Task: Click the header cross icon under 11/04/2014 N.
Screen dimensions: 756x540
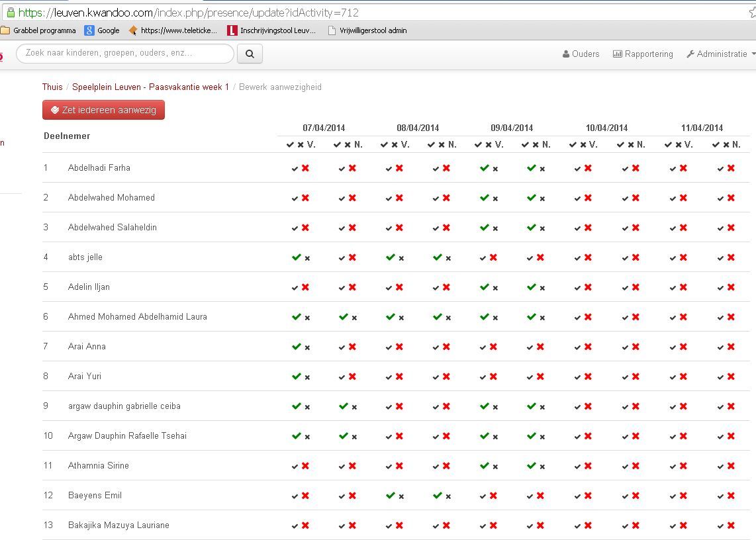Action: point(726,144)
